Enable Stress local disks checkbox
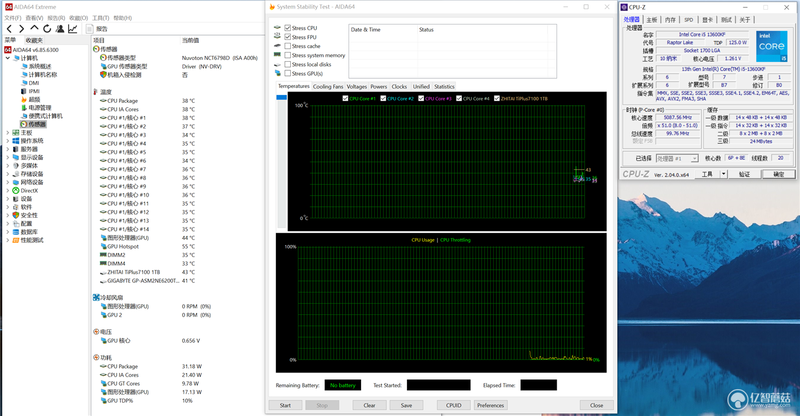 point(288,64)
